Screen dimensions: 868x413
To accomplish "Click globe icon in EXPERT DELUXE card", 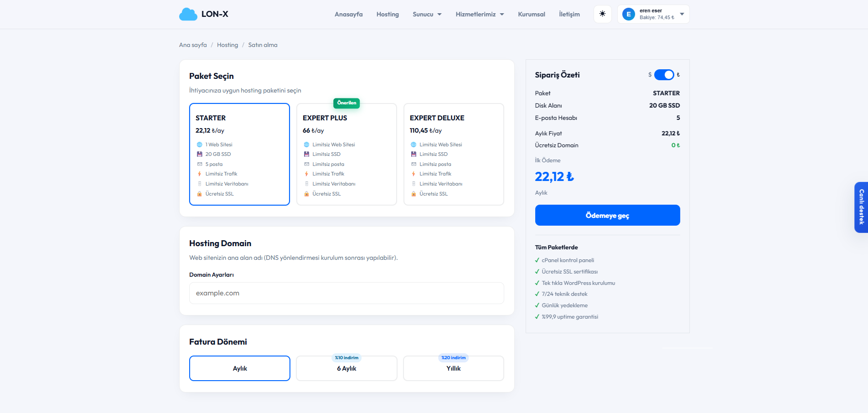I will [413, 145].
